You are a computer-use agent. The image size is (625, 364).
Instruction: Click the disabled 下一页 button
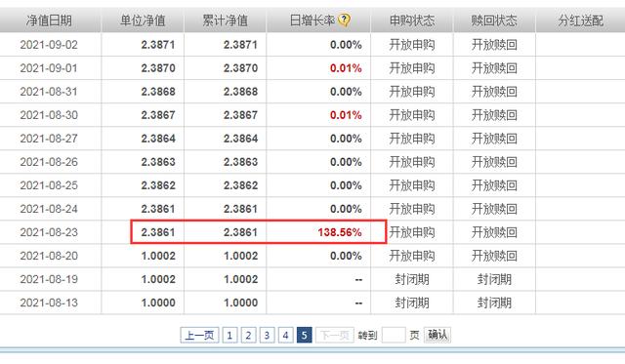click(x=335, y=335)
